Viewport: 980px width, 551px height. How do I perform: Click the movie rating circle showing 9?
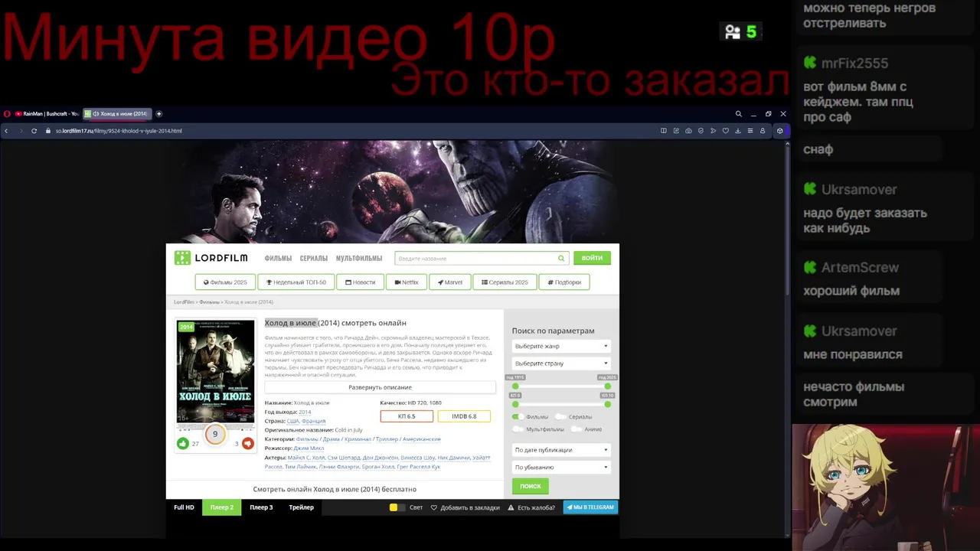click(x=215, y=434)
